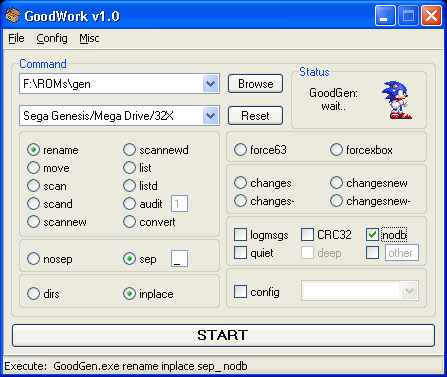Click the Sonic sprite in Status panel

coord(397,100)
